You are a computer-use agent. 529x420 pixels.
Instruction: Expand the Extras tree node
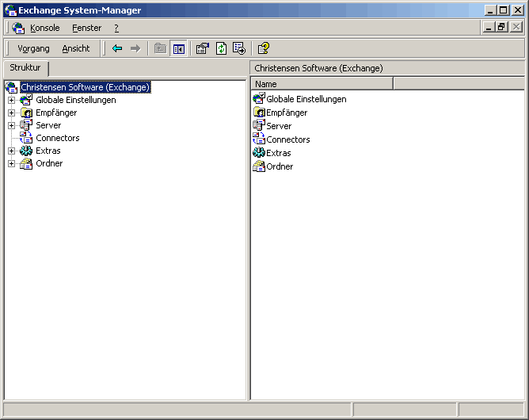[x=11, y=151]
